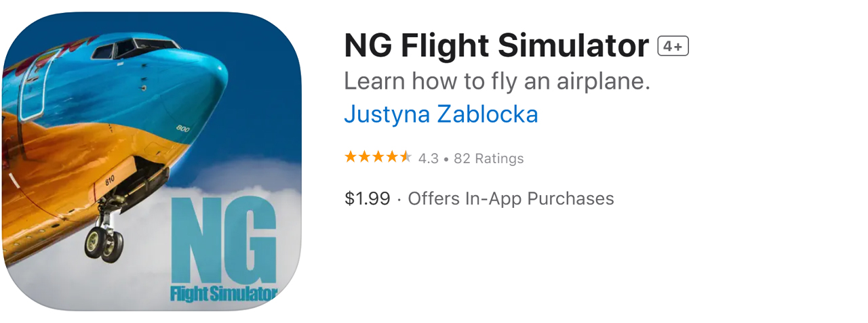Viewport: 868px width, 323px height.
Task: Click the subtitle Learn how to fly an airplane
Action: 497,81
